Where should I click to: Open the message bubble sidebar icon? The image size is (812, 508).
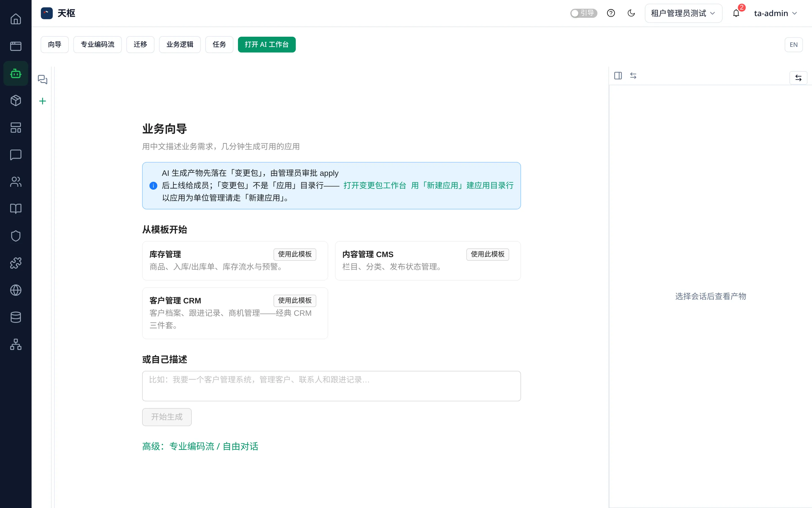coord(16,155)
